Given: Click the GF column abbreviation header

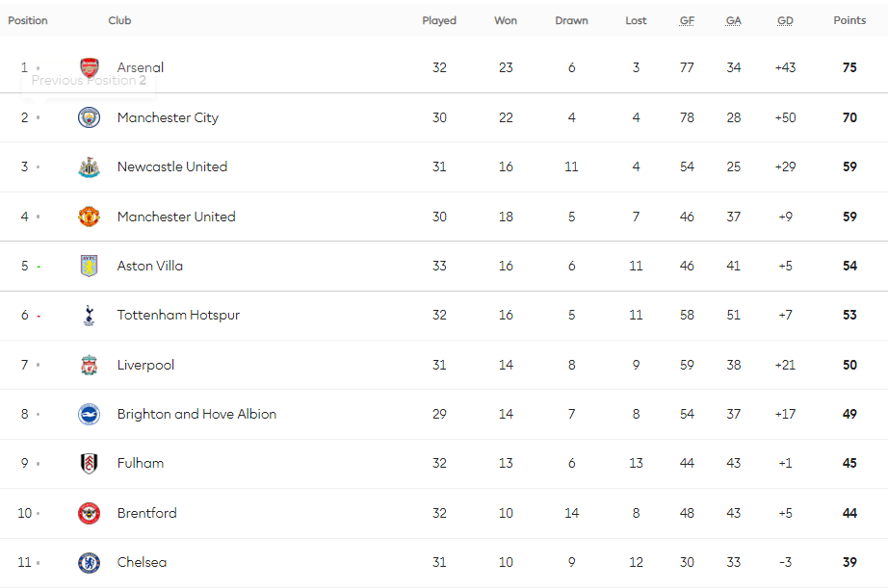Looking at the screenshot, I should point(687,21).
